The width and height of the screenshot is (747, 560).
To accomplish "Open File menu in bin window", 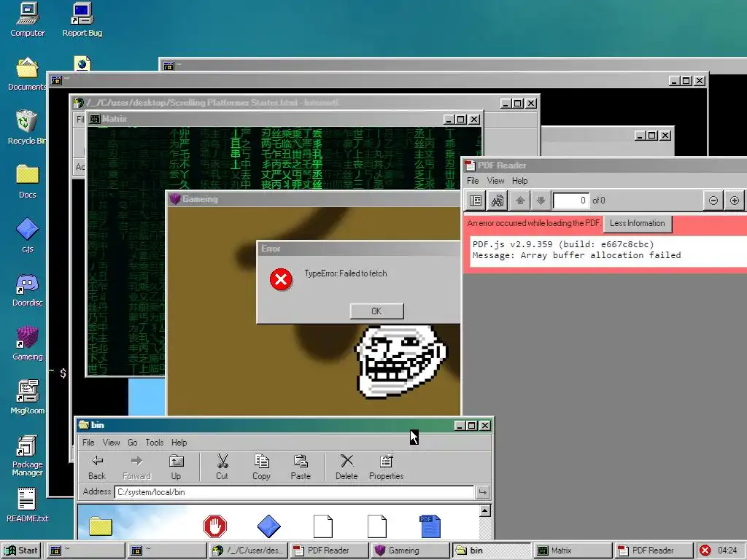I will pos(88,443).
